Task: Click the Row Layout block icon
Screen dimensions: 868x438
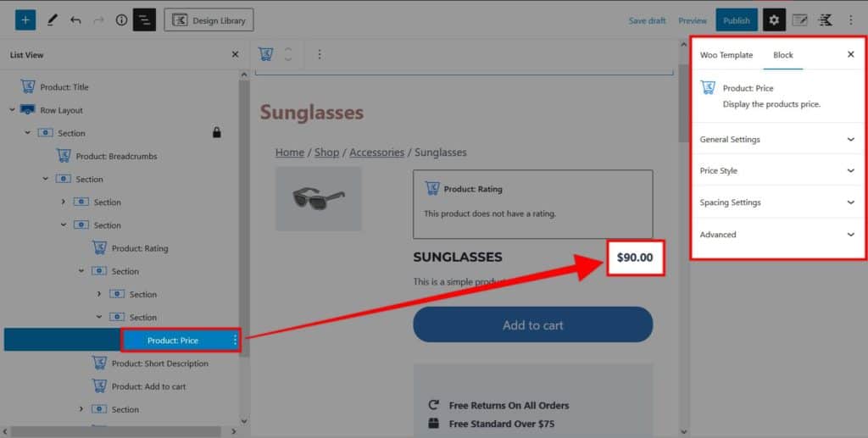Action: pos(27,109)
